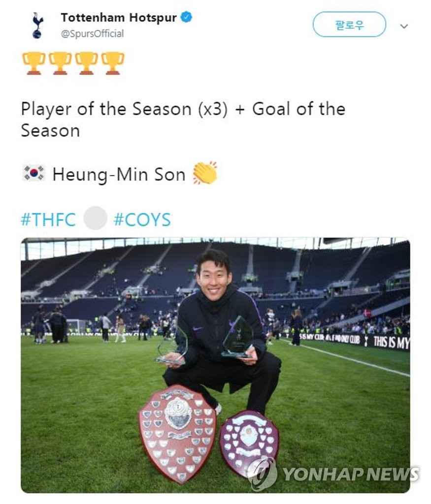Open the Tottenham Hotspur account name link
Image resolution: width=431 pixels, height=504 pixels.
118,18
